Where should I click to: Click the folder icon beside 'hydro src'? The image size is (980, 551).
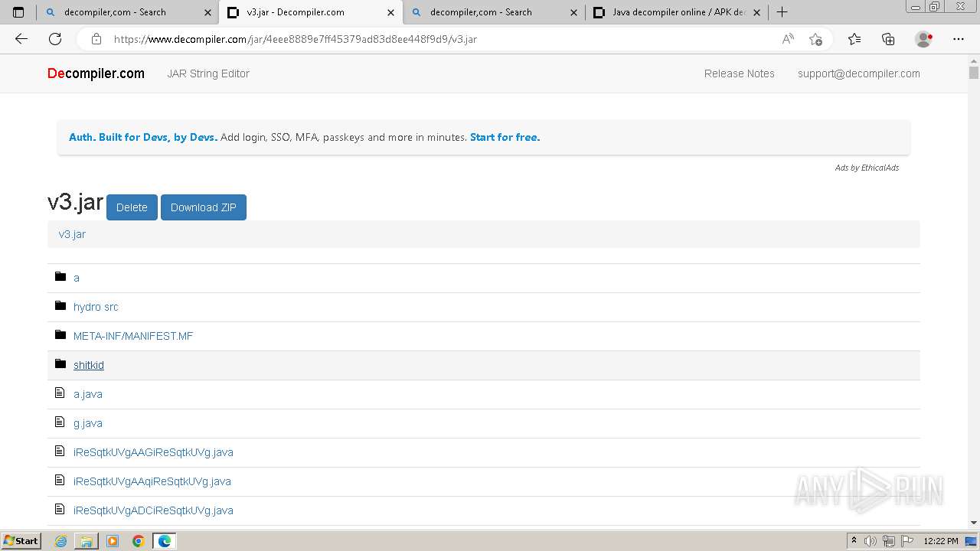coord(60,305)
